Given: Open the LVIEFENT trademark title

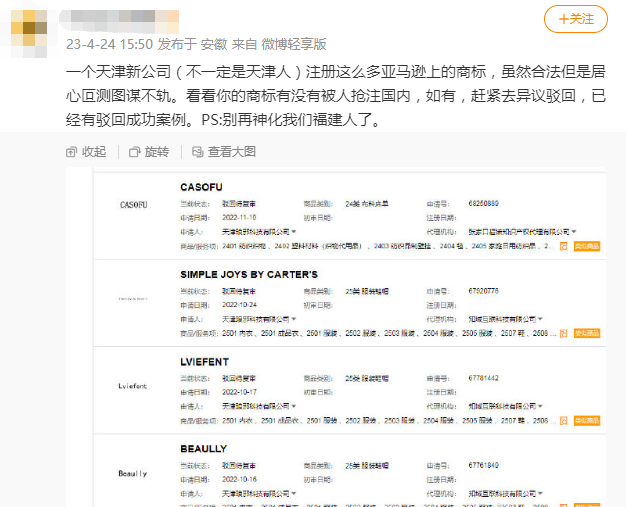Looking at the screenshot, I should point(204,362).
